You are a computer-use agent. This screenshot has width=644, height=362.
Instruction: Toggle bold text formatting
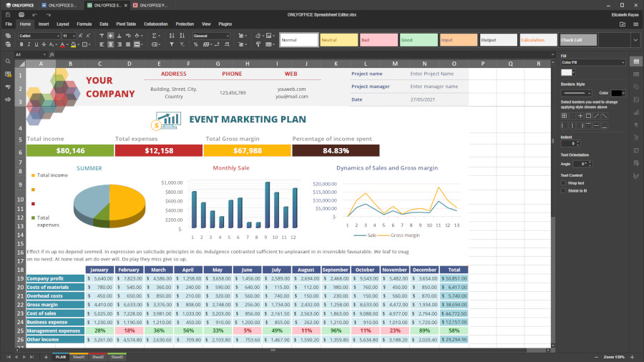pyautogui.click(x=21, y=44)
